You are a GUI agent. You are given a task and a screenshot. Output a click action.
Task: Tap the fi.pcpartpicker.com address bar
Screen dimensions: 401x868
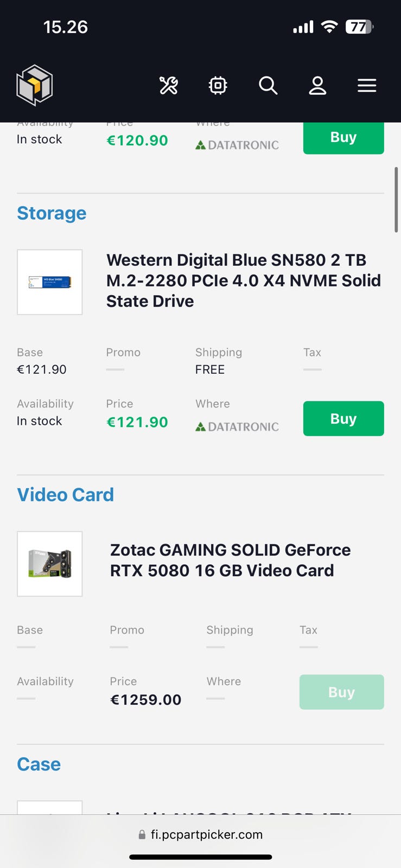(x=201, y=834)
